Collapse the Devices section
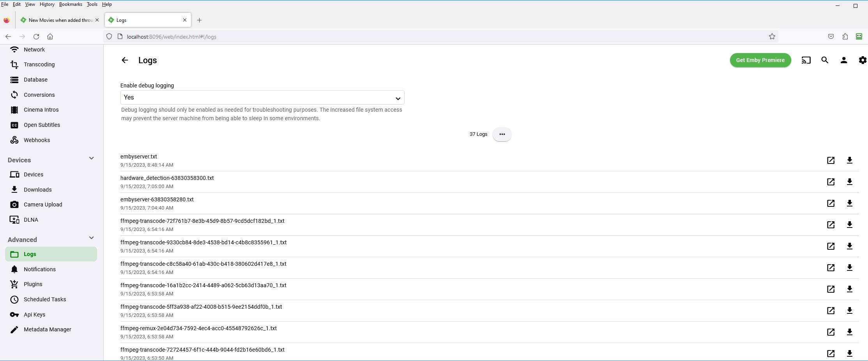 click(91, 158)
